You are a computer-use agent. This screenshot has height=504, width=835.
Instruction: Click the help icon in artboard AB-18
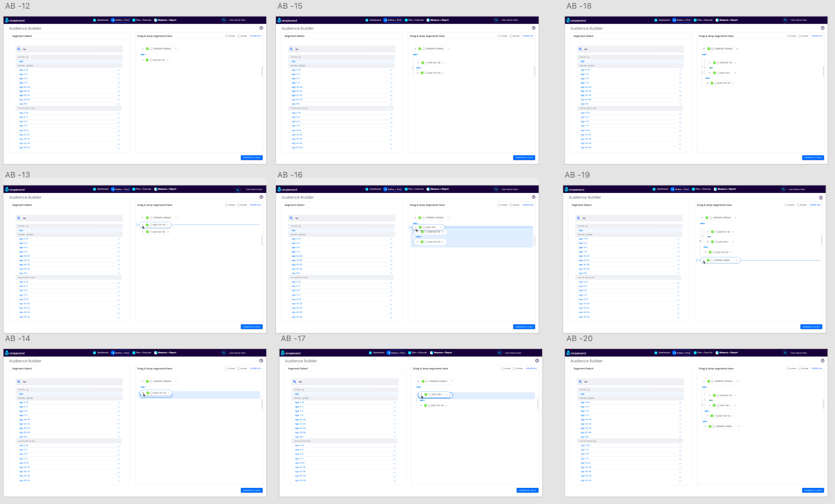pos(822,28)
